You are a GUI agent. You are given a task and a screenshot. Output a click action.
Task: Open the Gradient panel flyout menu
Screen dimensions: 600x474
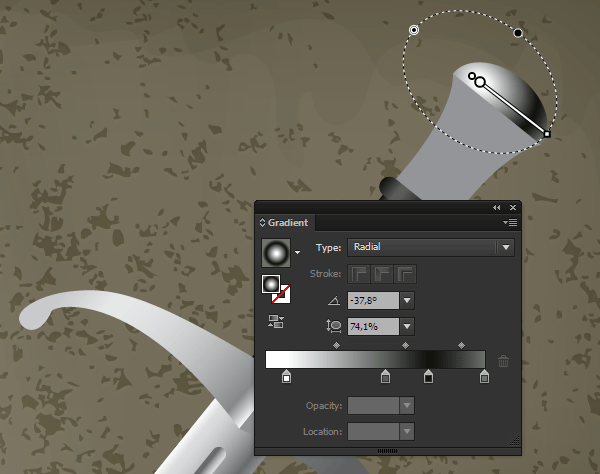pos(510,222)
